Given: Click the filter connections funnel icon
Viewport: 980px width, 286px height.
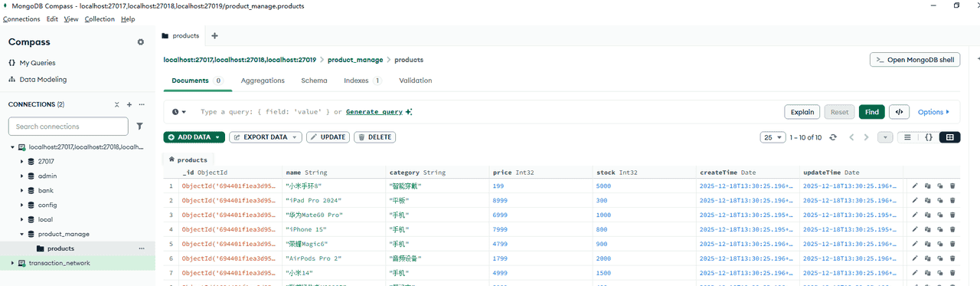Looking at the screenshot, I should [139, 127].
